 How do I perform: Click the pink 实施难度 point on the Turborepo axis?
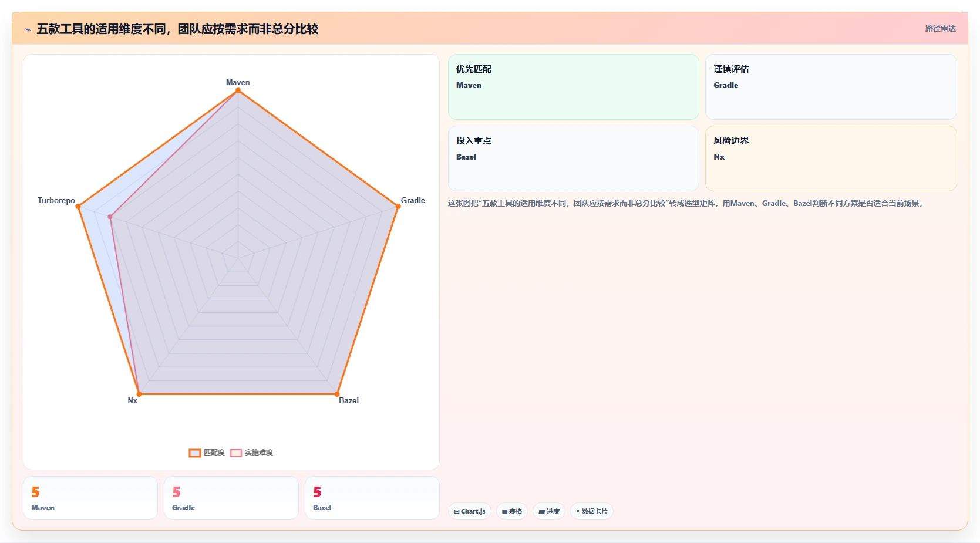click(x=110, y=217)
